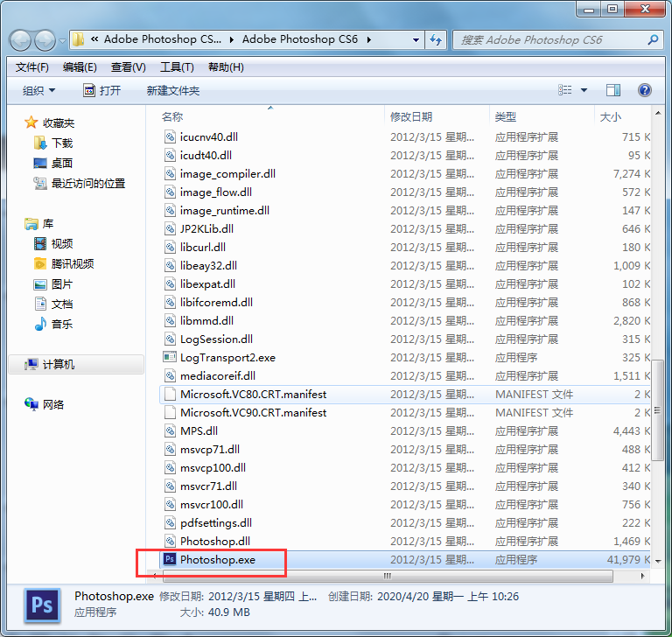This screenshot has width=672, height=637.
Task: Select file JP2KLib.dll
Action: coord(206,229)
